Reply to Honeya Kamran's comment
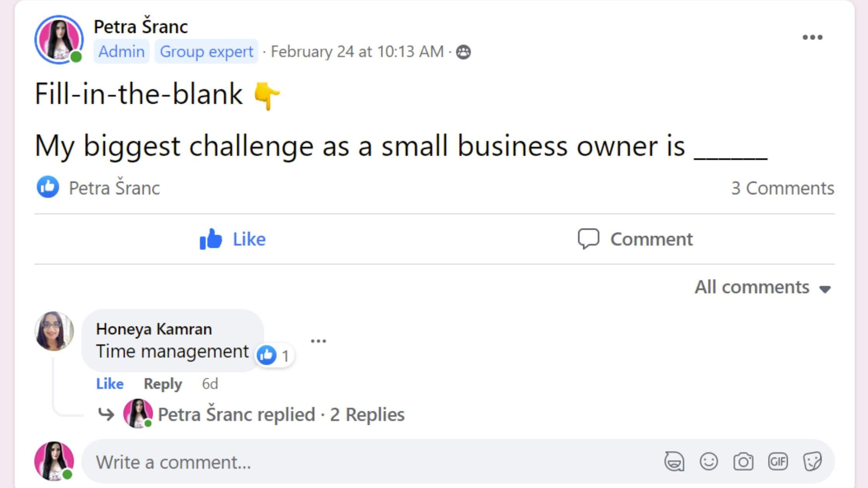The height and width of the screenshot is (488, 868). (x=163, y=384)
